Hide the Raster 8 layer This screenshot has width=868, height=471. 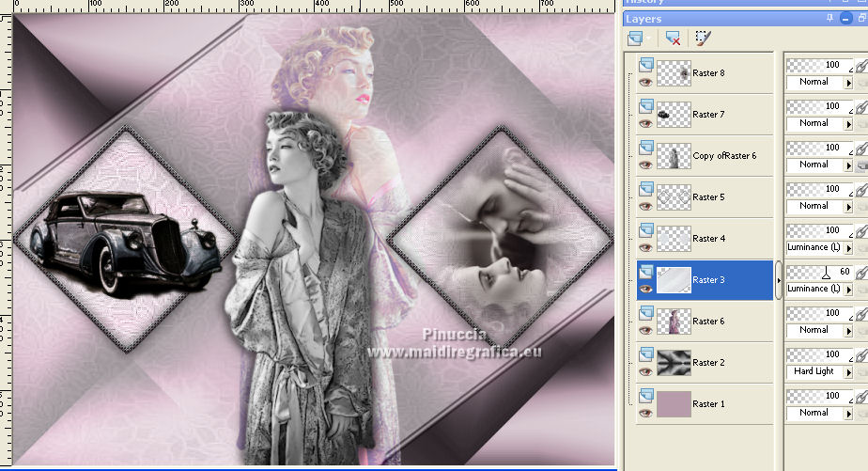[645, 83]
